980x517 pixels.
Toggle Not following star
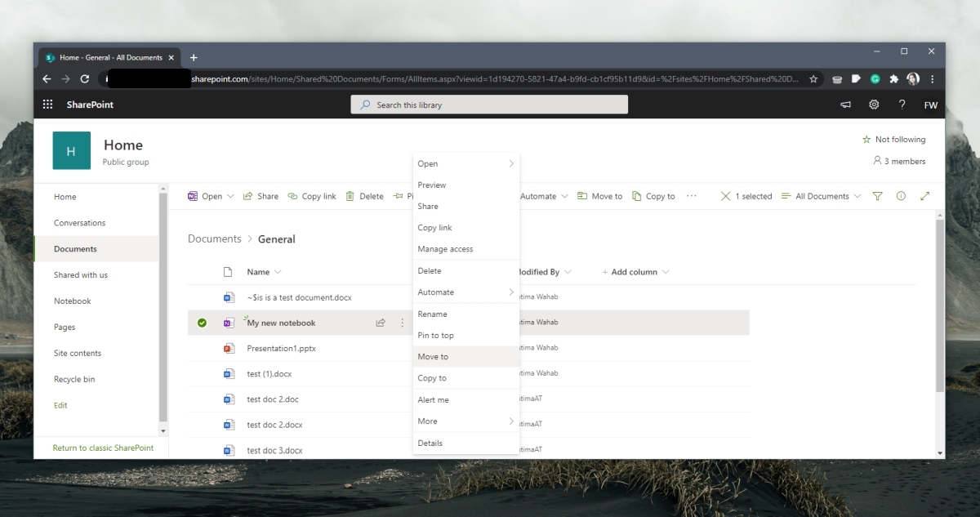(866, 140)
